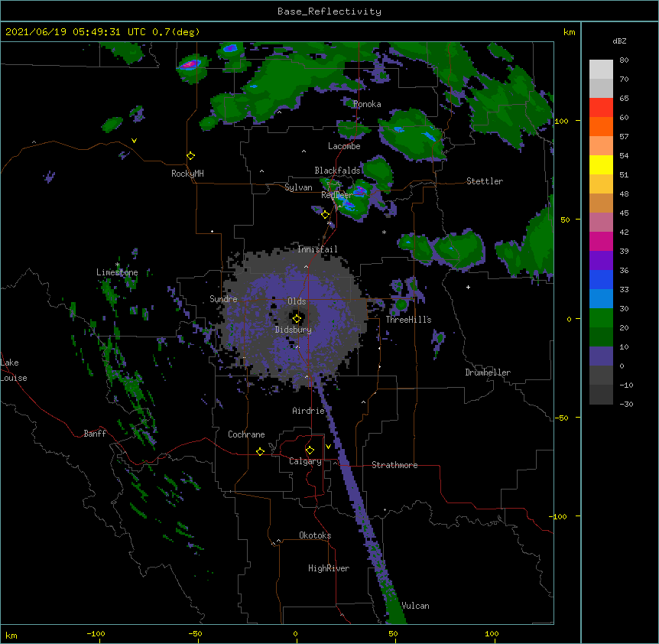The height and width of the screenshot is (644, 659).
Task: Click the RockyMH label
Action: 187,174
